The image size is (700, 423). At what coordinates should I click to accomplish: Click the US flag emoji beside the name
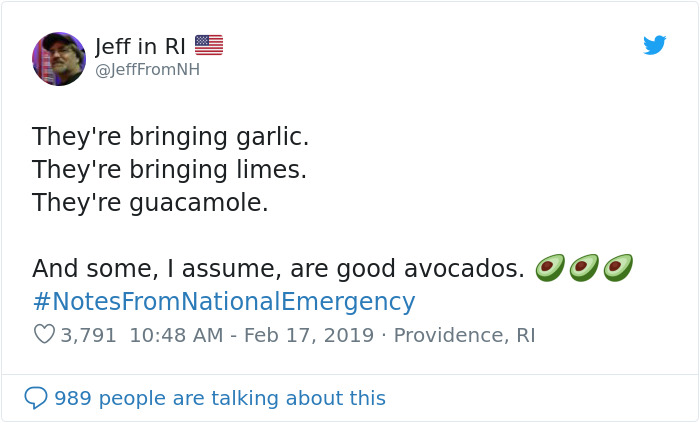coord(209,45)
